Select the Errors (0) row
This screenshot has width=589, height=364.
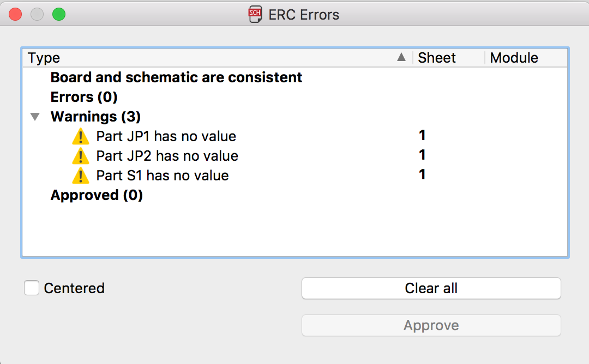pos(295,97)
